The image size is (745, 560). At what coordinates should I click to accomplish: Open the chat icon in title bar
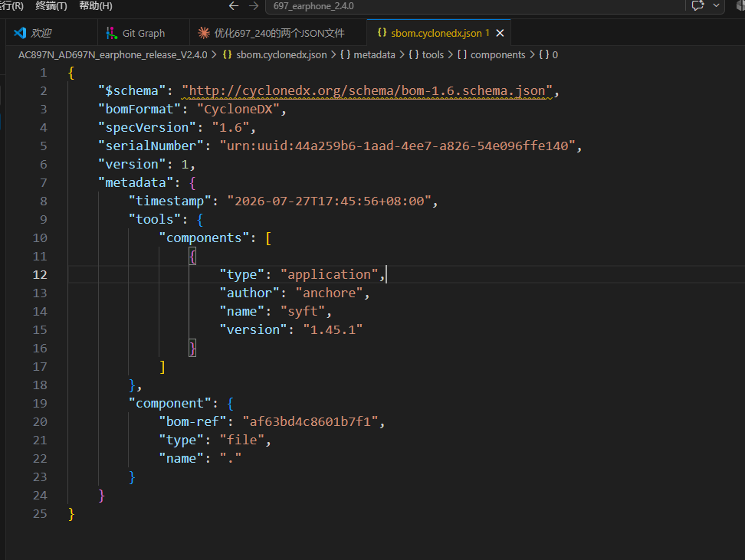(x=697, y=5)
